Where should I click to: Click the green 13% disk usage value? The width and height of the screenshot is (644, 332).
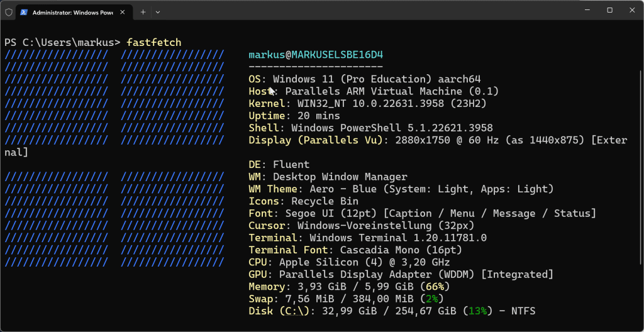click(478, 311)
